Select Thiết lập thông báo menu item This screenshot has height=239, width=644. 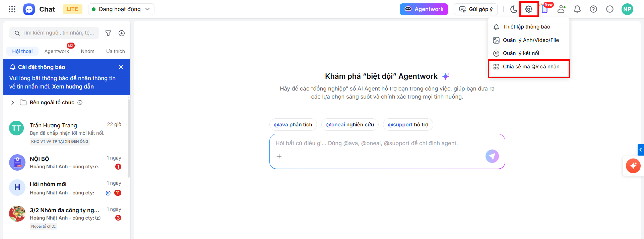point(529,27)
